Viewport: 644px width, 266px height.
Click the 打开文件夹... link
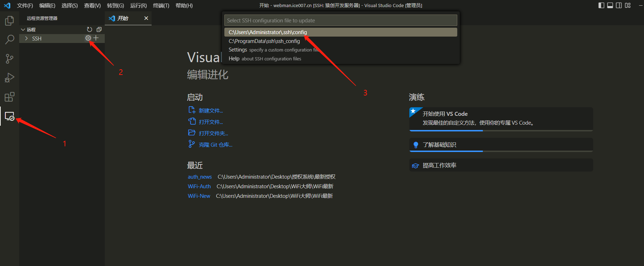pyautogui.click(x=213, y=133)
